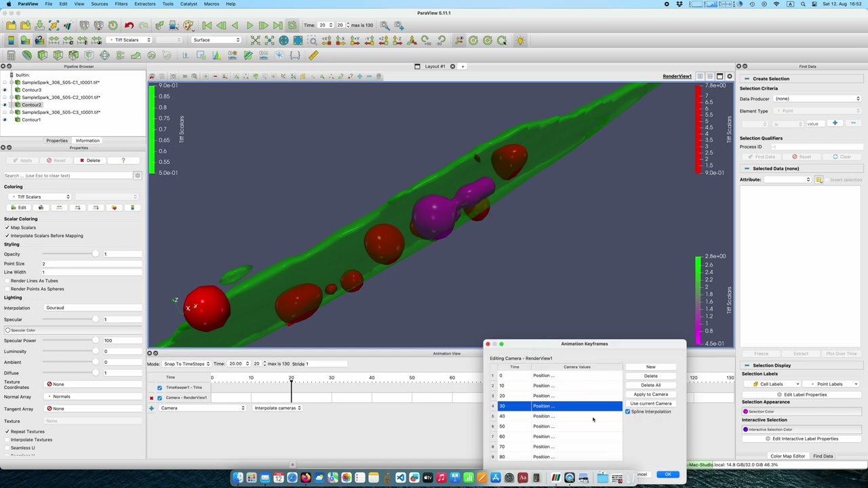Open the color palette loader icon
868x488 pixels.
pyautogui.click(x=189, y=25)
